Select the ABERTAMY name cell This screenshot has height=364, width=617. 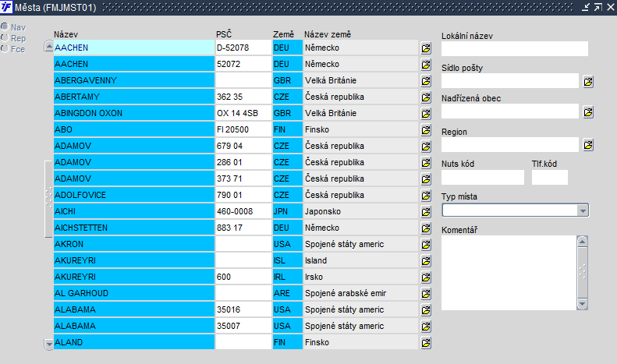[x=134, y=97]
